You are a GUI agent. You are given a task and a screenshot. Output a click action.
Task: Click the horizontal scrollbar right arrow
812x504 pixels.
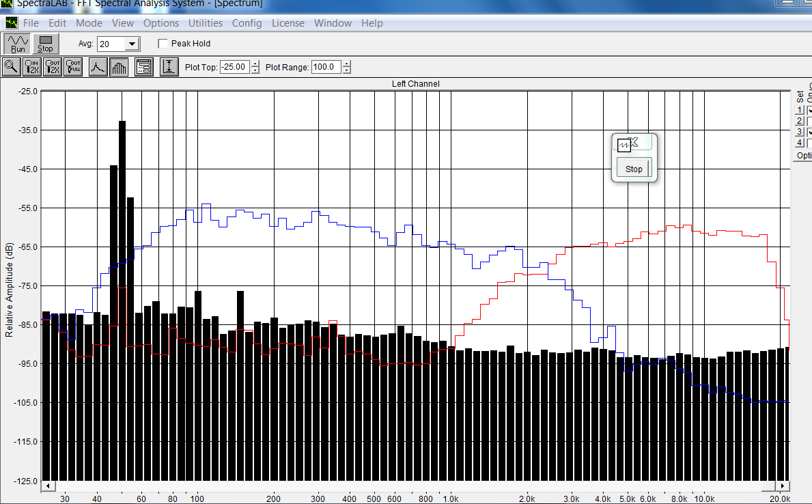pos(782,486)
